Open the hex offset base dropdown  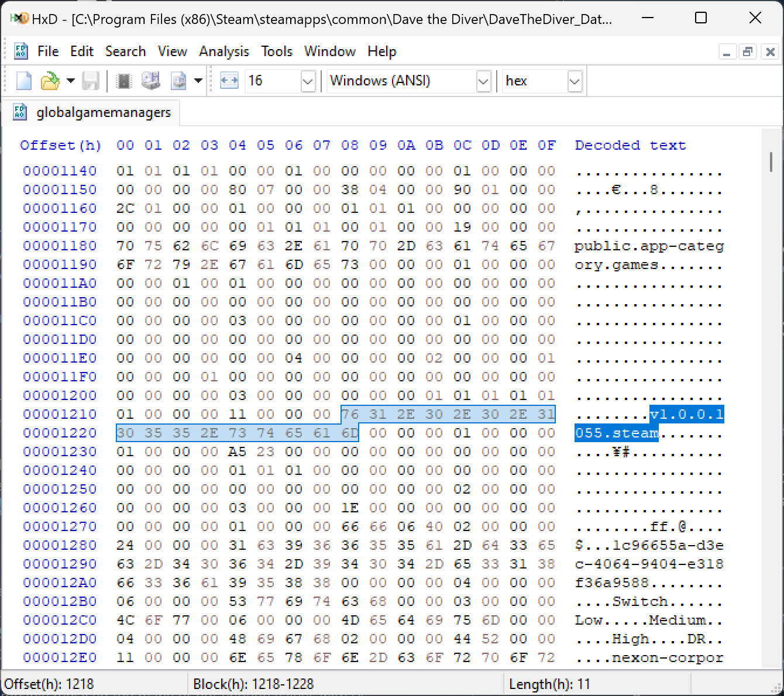tap(575, 81)
